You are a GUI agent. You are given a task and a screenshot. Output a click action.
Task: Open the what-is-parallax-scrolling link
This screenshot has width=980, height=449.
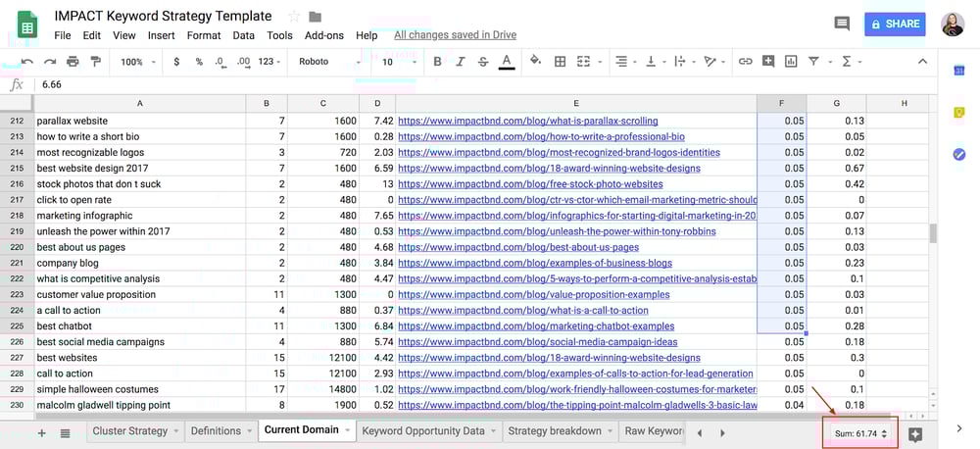coord(528,121)
